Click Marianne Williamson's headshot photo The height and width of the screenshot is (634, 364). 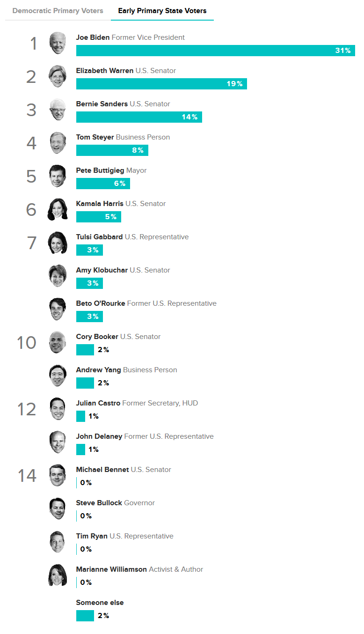point(58,575)
